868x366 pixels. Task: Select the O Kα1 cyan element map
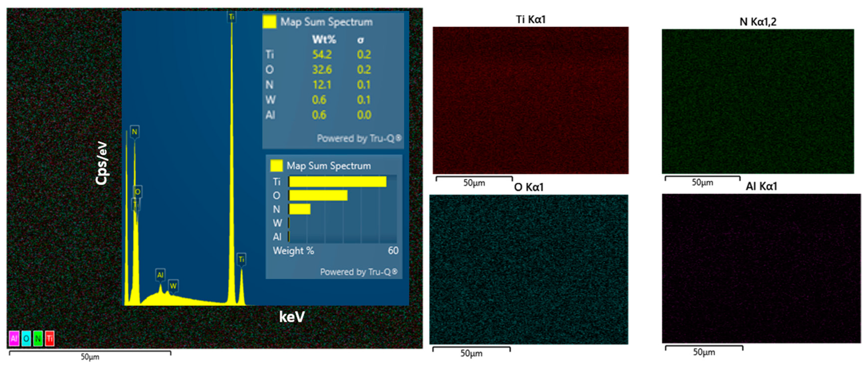[528, 269]
